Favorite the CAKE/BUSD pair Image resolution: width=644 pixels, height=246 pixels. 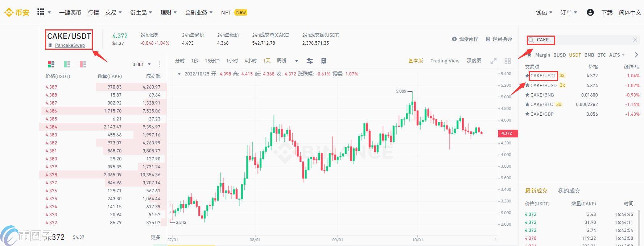click(527, 85)
